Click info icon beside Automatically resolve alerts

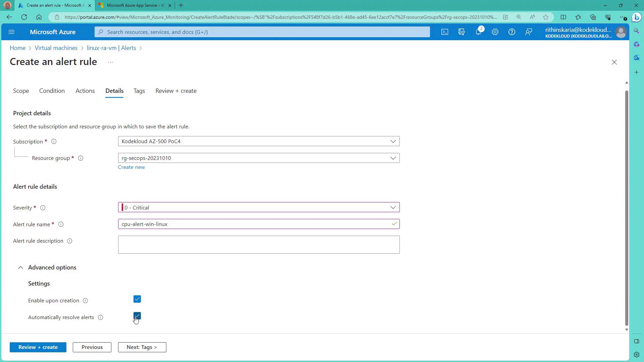click(100, 317)
